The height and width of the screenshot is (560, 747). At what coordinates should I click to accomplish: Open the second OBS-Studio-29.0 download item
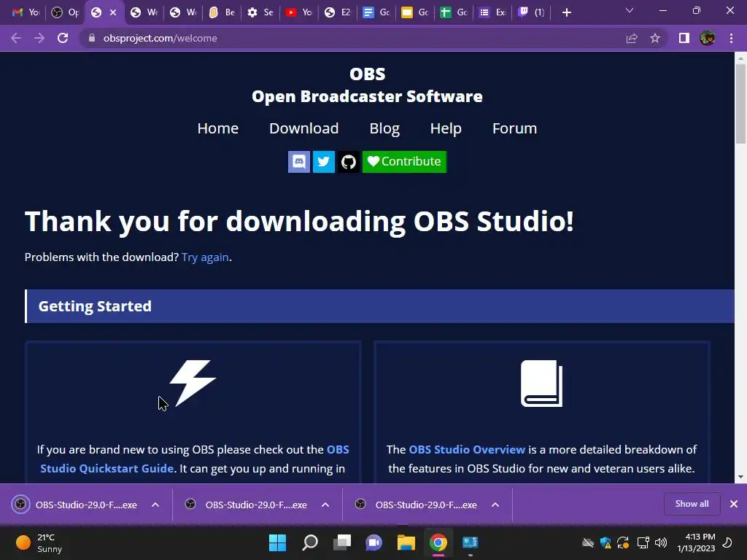247,505
